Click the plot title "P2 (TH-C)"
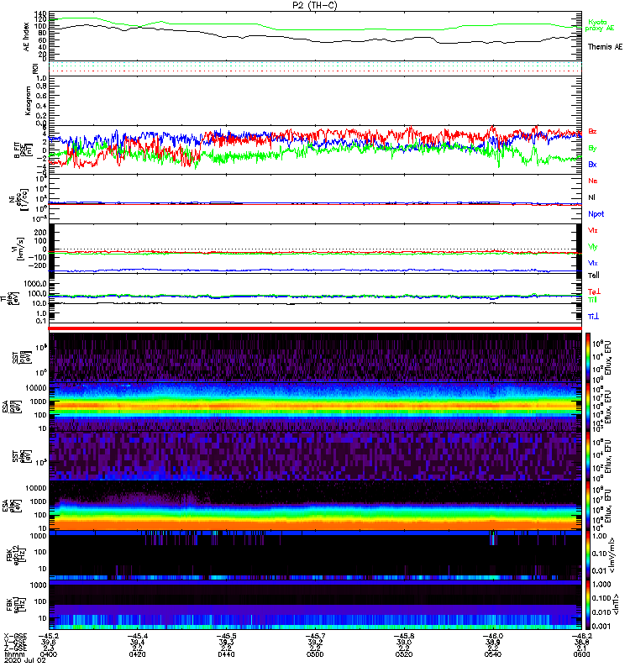Image resolution: width=630 pixels, height=672 pixels. pyautogui.click(x=314, y=5)
